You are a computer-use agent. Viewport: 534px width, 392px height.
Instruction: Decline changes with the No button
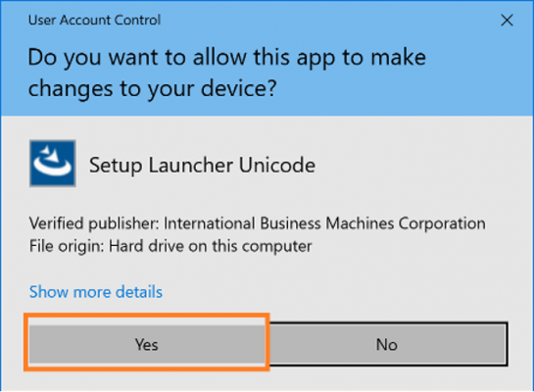point(386,344)
